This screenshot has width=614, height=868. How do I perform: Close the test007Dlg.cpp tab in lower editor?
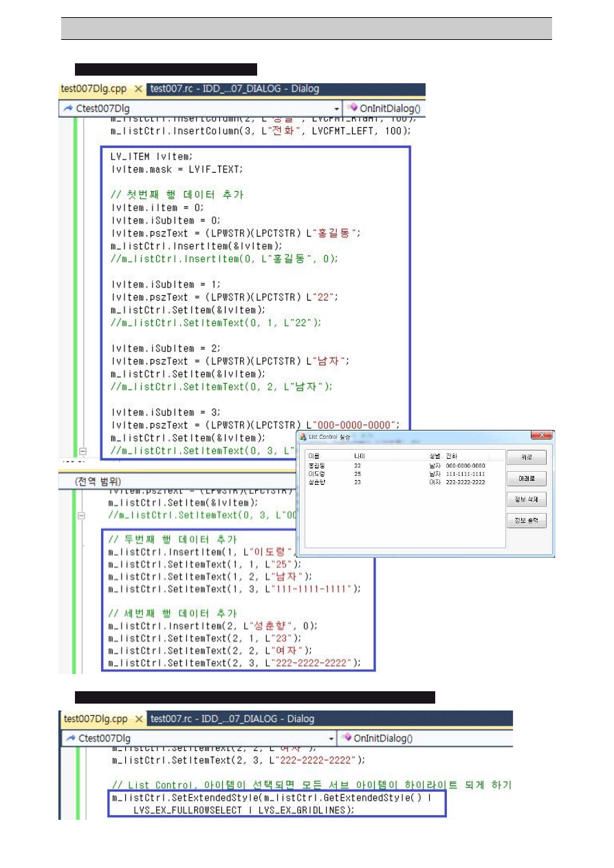coord(140,719)
